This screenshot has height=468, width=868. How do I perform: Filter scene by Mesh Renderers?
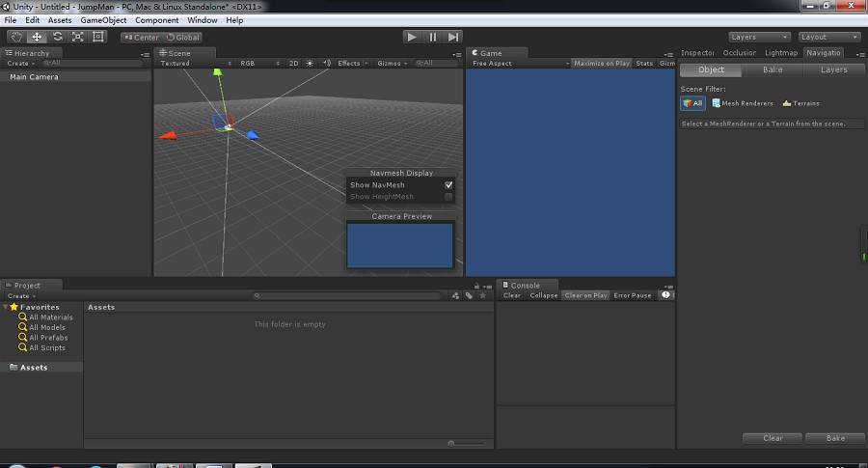[x=743, y=103]
